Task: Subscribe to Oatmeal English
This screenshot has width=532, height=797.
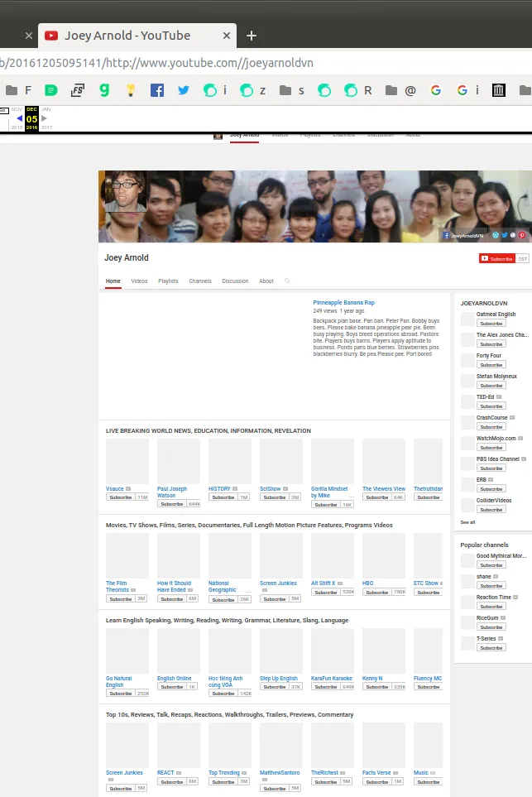Action: pyautogui.click(x=491, y=324)
